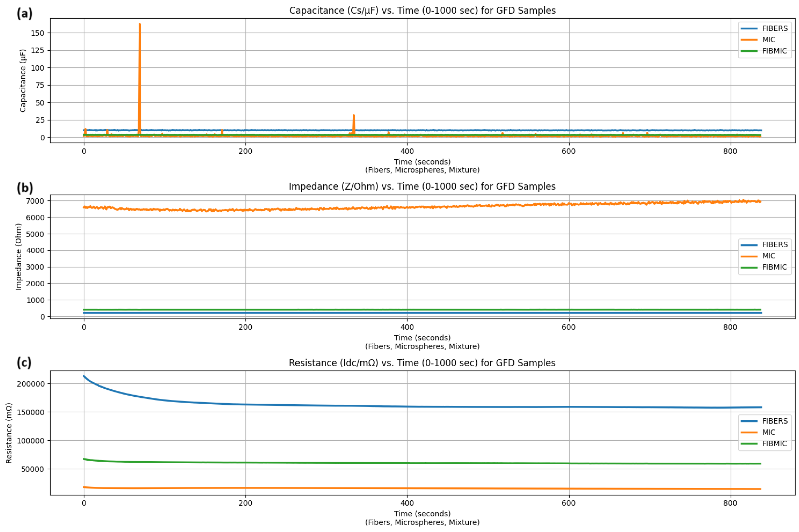The image size is (799, 532).
Task: Click the Resistance (mΩ) y-axis label
Action: [9, 433]
